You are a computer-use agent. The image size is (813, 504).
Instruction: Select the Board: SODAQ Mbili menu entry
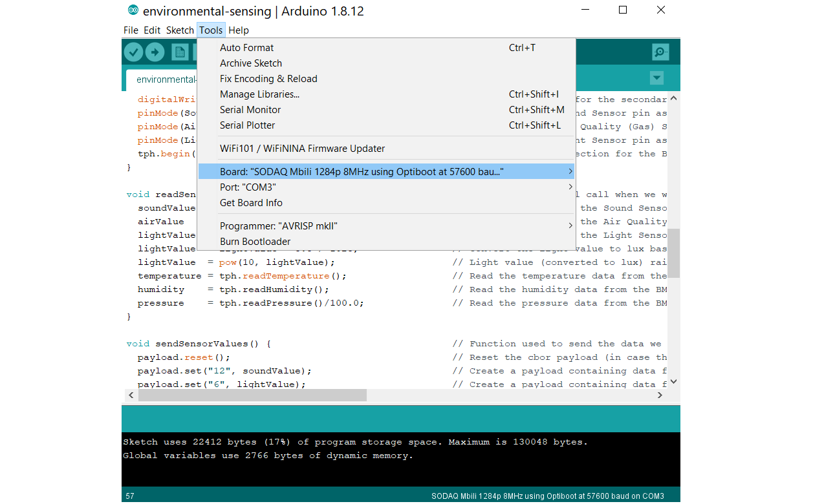click(x=386, y=171)
